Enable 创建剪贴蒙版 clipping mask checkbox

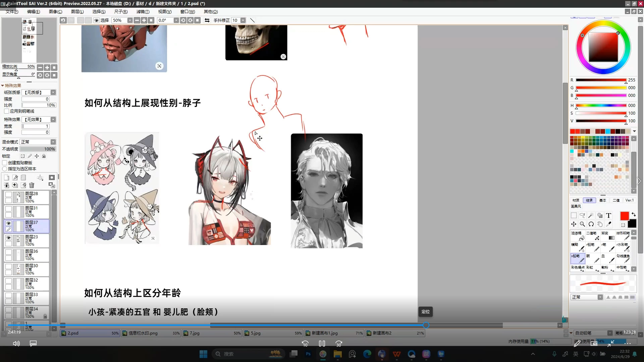pos(5,163)
